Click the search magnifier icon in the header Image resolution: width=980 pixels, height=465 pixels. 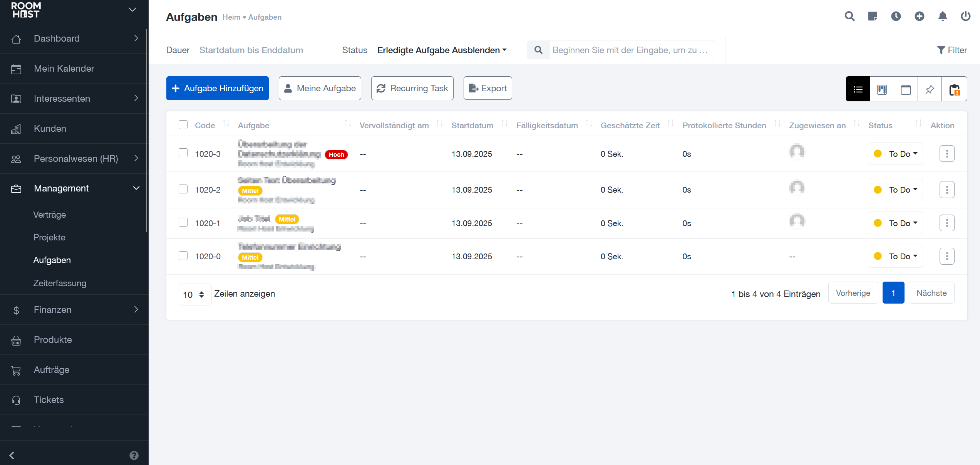(849, 16)
